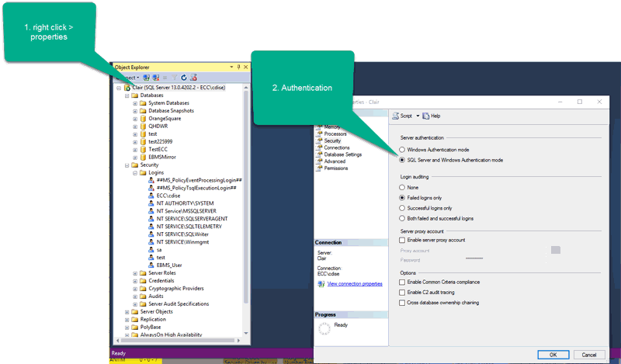The image size is (621, 364).
Task: Enable C2 audit tracing
Action: coord(402,292)
